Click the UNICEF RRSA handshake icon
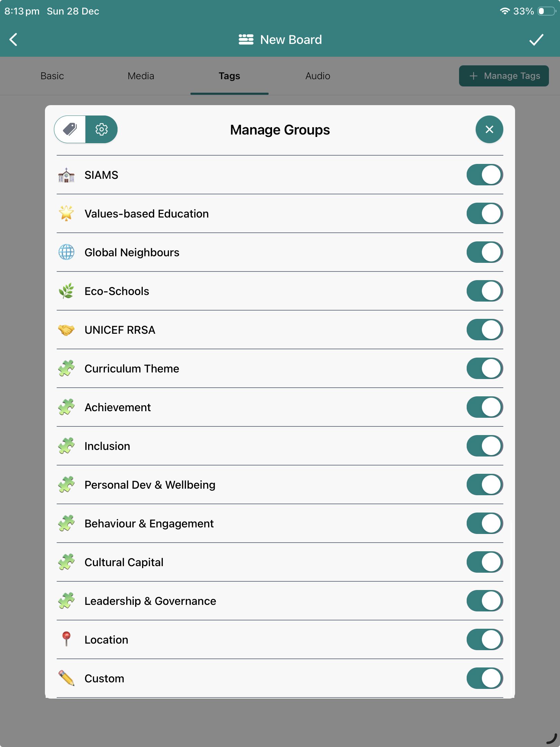 tap(66, 330)
